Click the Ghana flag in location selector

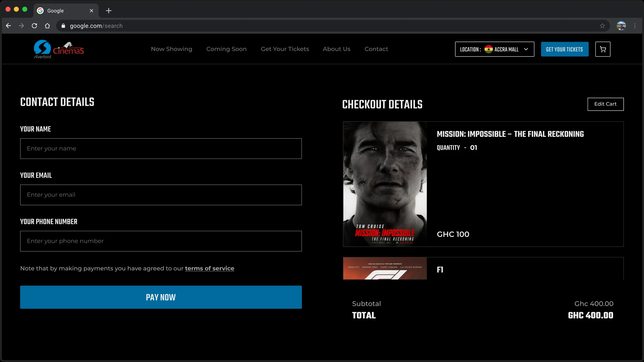[x=488, y=49]
